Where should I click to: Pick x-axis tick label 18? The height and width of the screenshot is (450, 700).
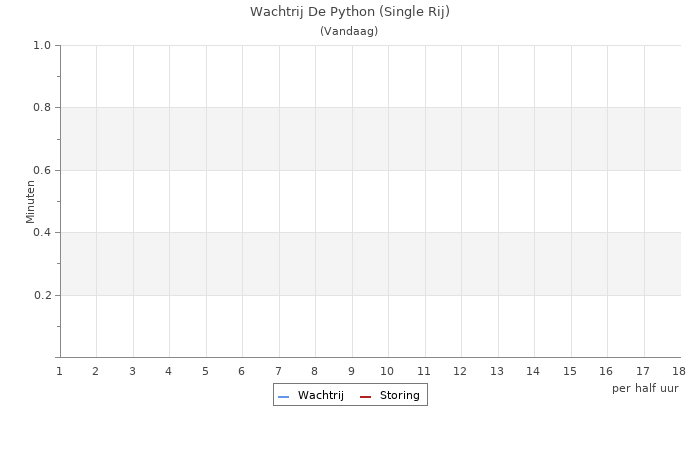coord(679,372)
